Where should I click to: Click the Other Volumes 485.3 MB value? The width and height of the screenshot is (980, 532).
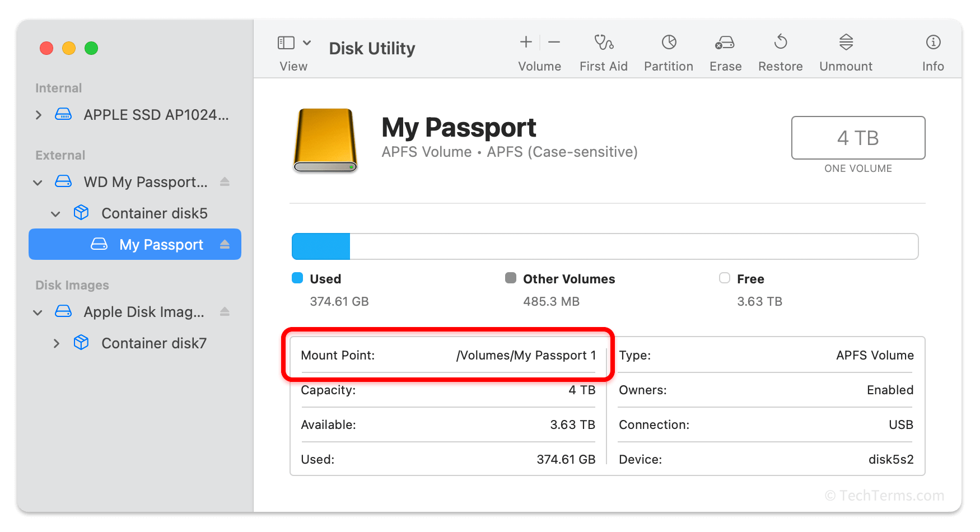point(551,301)
